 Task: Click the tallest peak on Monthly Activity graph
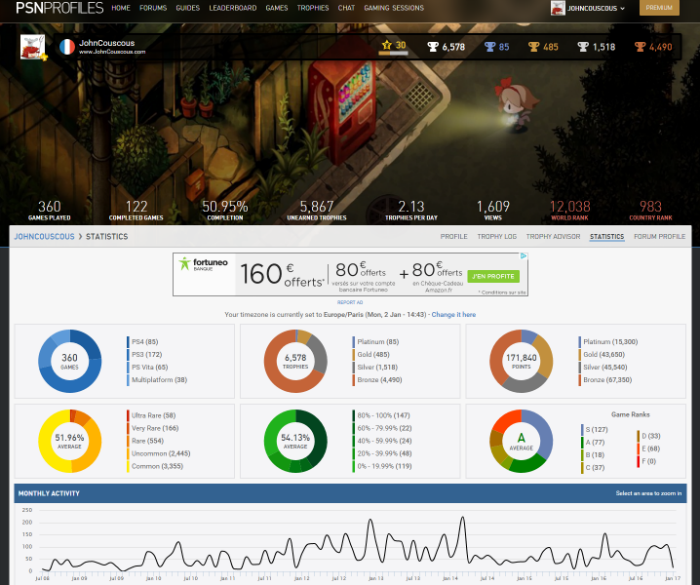click(x=462, y=518)
